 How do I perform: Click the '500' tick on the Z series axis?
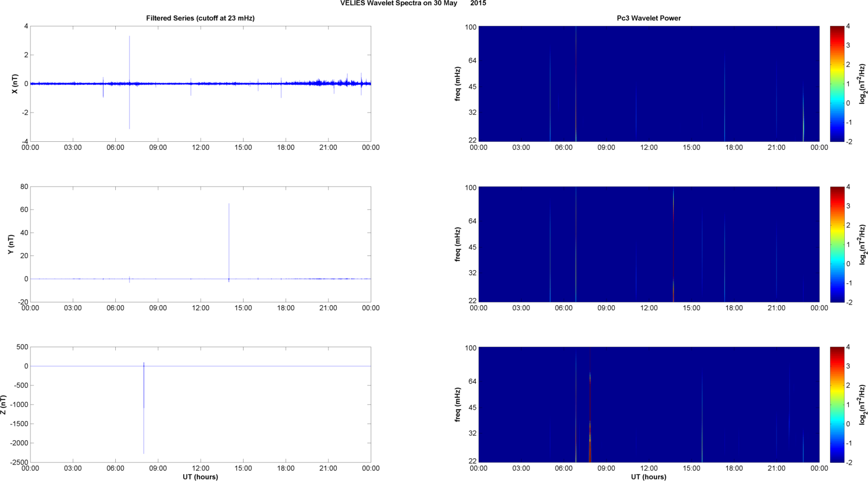pyautogui.click(x=23, y=347)
